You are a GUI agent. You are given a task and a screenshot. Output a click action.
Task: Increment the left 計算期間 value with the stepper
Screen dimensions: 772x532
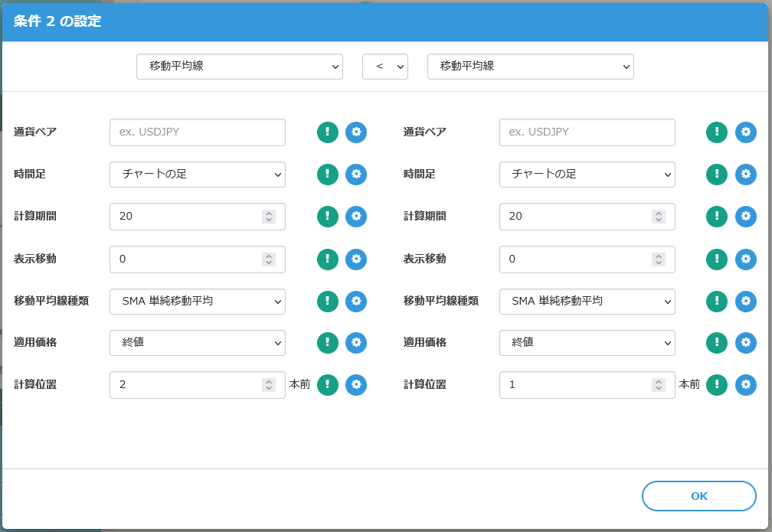[270, 213]
